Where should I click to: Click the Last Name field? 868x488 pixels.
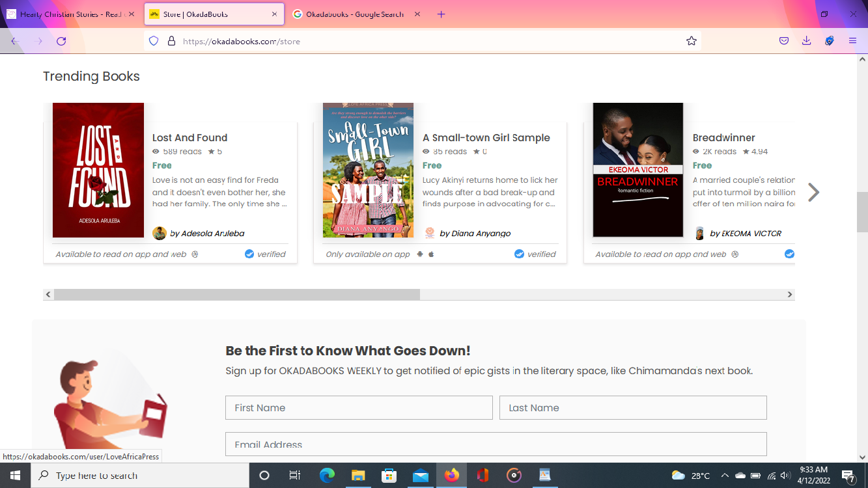(633, 408)
